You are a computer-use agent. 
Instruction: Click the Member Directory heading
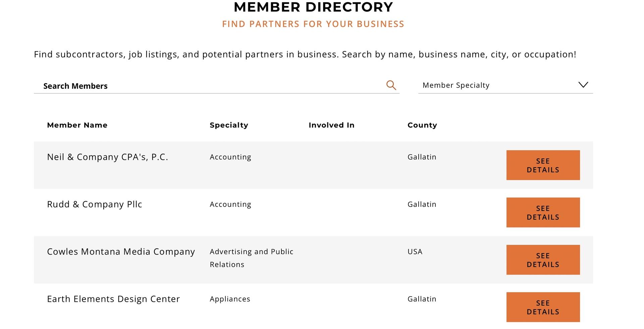pyautogui.click(x=313, y=7)
